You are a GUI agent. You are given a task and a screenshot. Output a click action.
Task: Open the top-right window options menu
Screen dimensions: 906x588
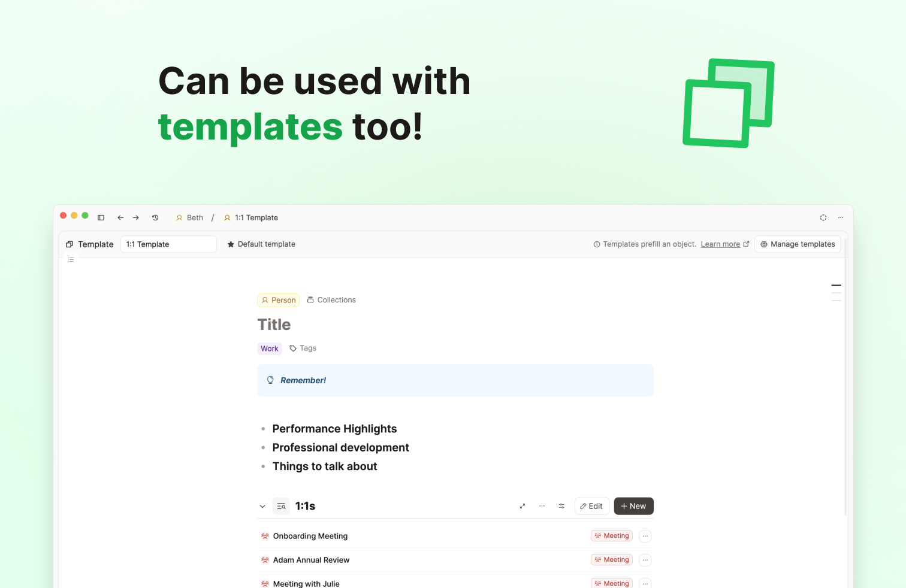tap(841, 217)
